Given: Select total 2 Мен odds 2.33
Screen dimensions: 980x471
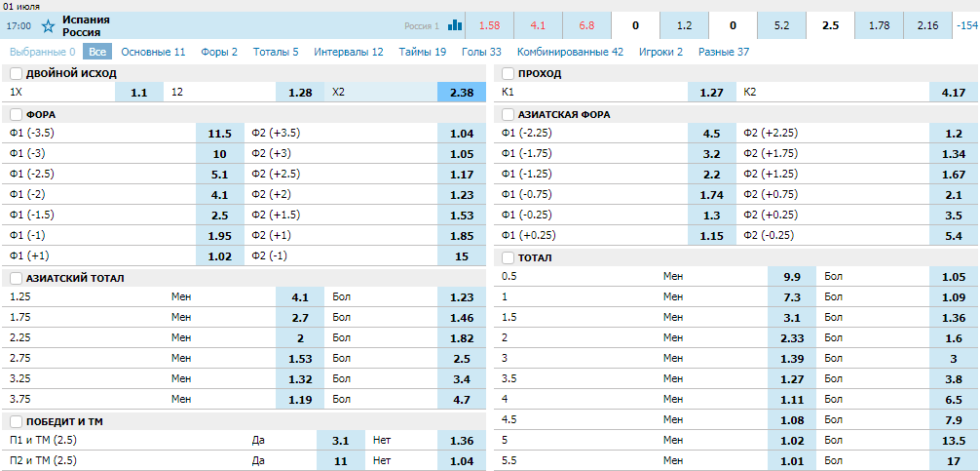Looking at the screenshot, I should tap(792, 338).
